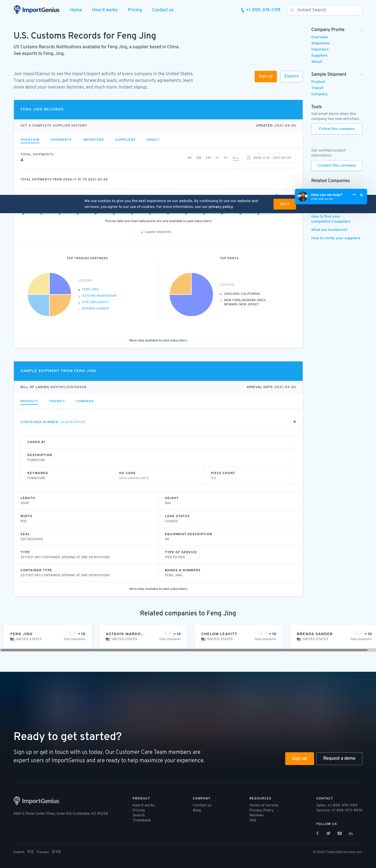Image resolution: width=376 pixels, height=868 pixels.
Task: Click the seal value ZZCTB322493
Action: [x=32, y=539]
